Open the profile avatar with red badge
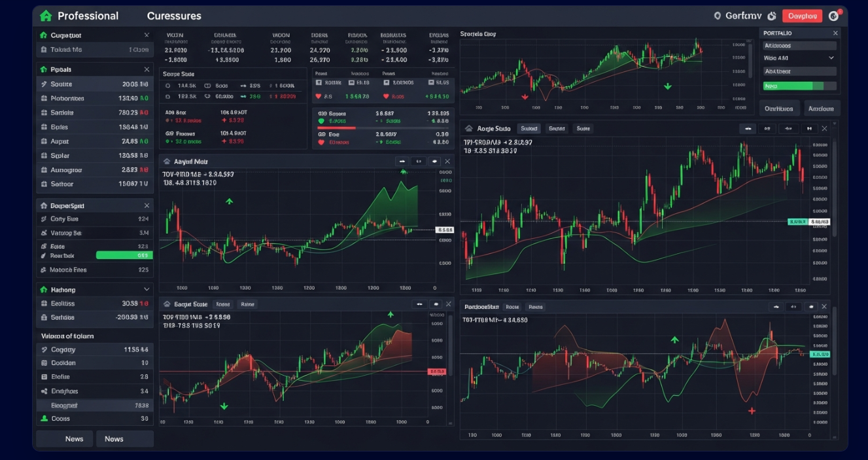Viewport: 868px width, 460px height. pos(833,16)
